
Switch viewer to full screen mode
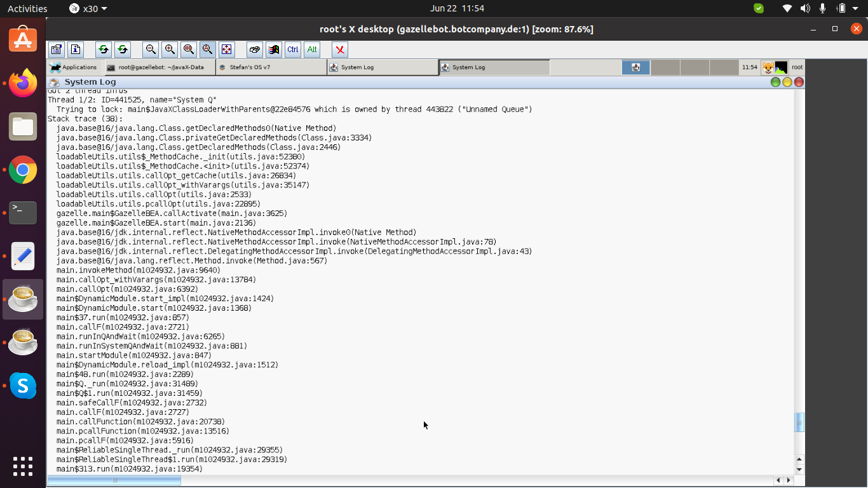pyautogui.click(x=226, y=50)
